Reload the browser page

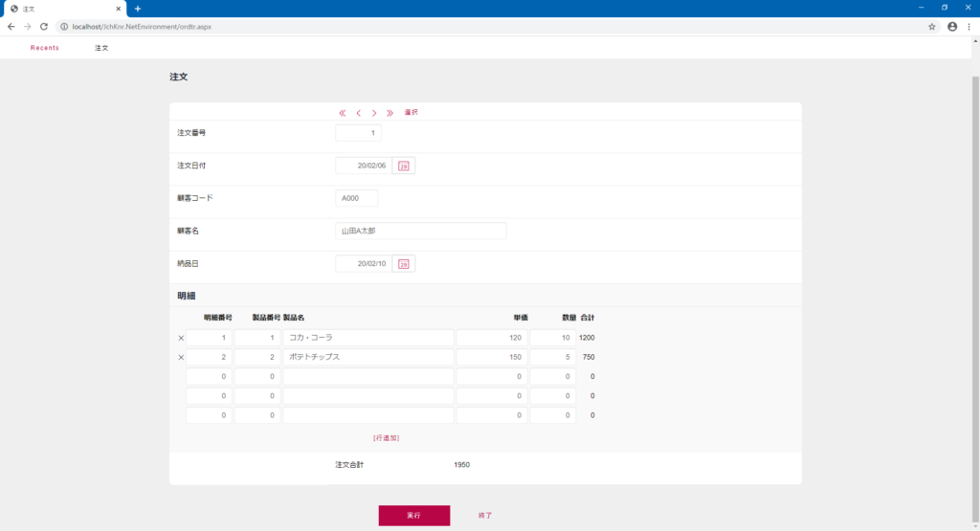(44, 26)
